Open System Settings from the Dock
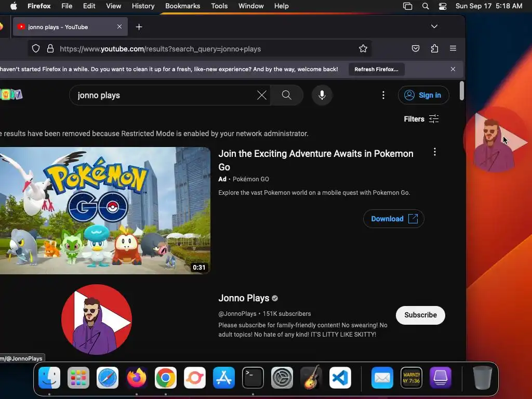Screen dimensions: 532x399 pos(282,378)
